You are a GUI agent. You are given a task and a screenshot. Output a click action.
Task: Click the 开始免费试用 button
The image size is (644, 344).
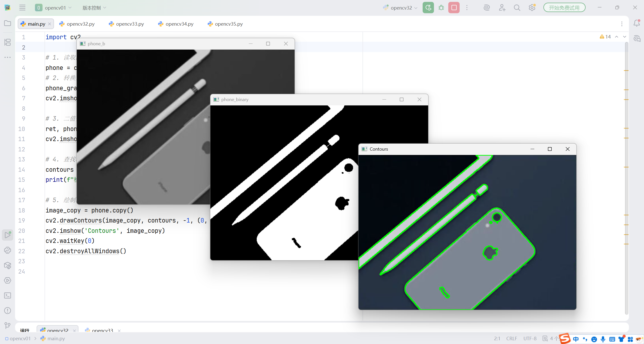[564, 8]
